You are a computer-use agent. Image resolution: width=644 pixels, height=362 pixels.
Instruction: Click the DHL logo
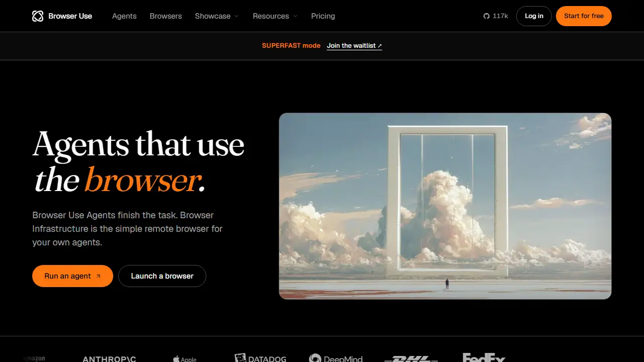[x=411, y=359]
